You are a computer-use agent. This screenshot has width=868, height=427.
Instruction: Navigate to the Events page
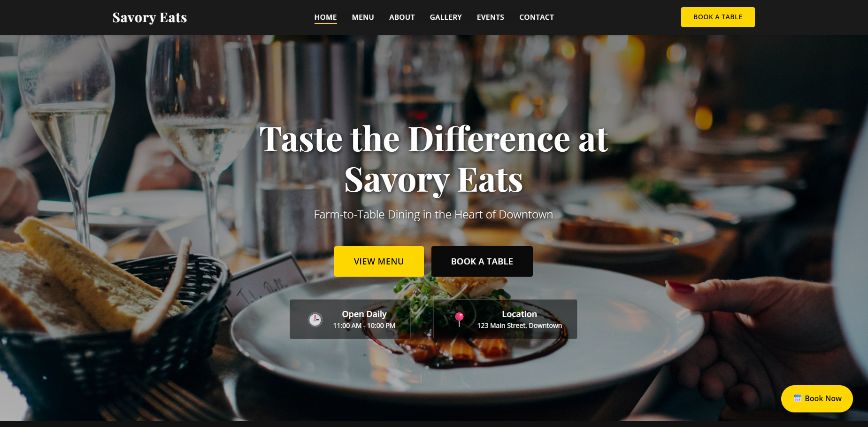pyautogui.click(x=490, y=17)
